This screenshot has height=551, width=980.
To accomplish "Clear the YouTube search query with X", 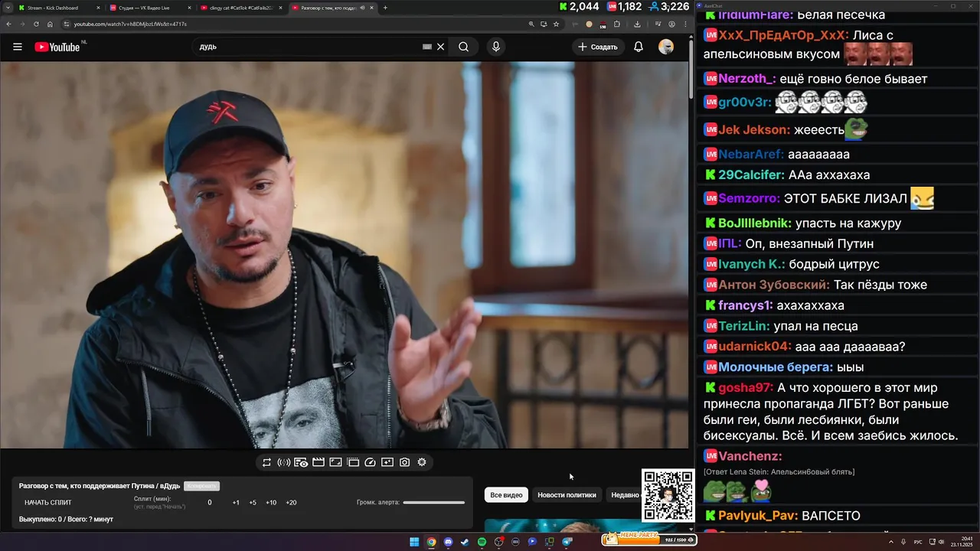I will tap(440, 47).
